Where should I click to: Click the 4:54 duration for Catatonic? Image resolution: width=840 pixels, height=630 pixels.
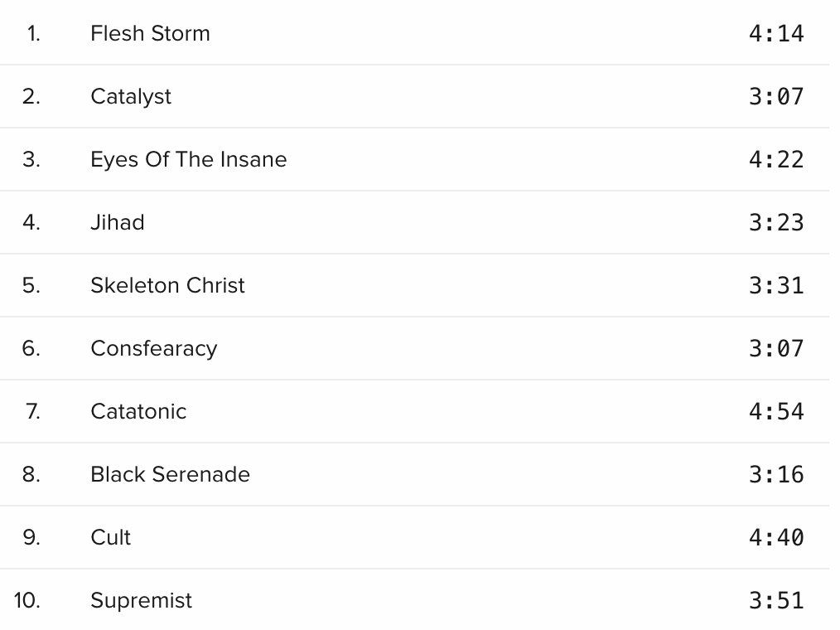pyautogui.click(x=776, y=411)
